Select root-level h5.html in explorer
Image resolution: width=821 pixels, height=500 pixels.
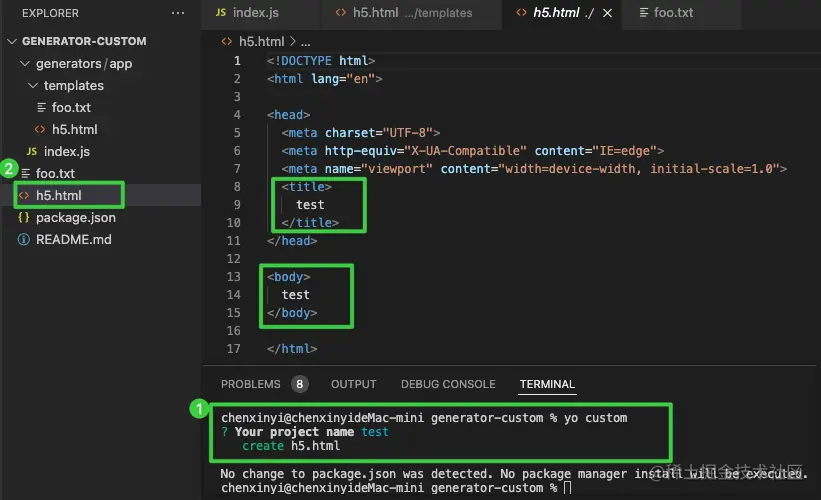59,195
